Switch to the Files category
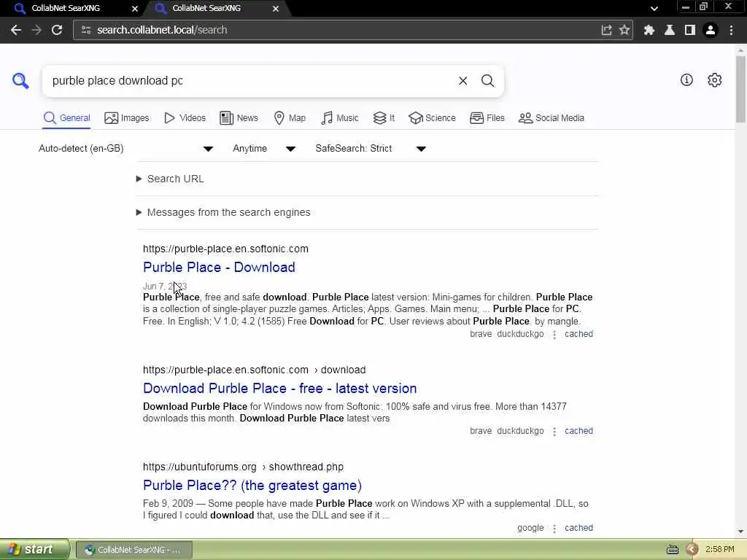The height and width of the screenshot is (560, 747). pos(487,118)
